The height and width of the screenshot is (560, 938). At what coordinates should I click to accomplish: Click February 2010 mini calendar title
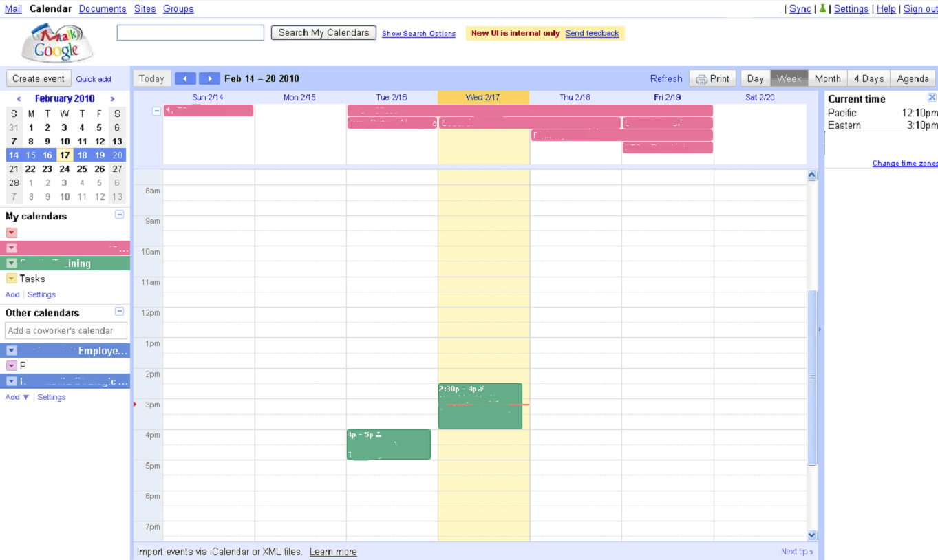(65, 98)
